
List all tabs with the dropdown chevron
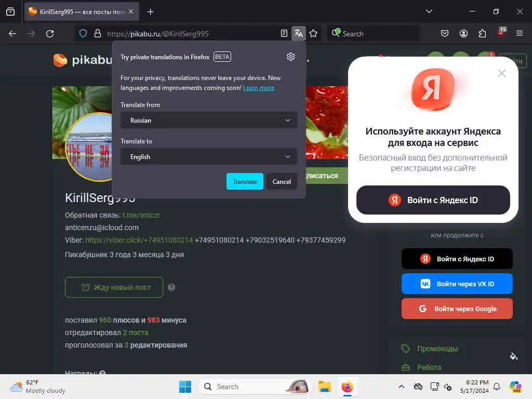429,11
